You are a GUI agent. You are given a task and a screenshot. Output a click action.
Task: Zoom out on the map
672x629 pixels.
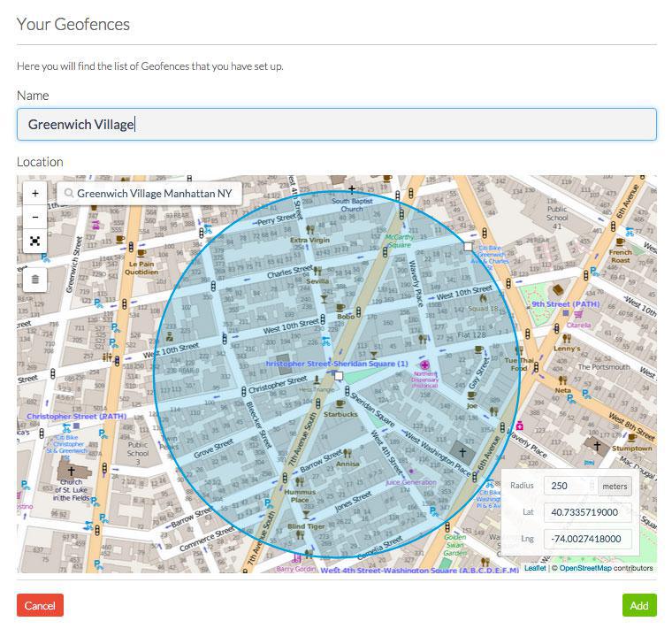[34, 217]
